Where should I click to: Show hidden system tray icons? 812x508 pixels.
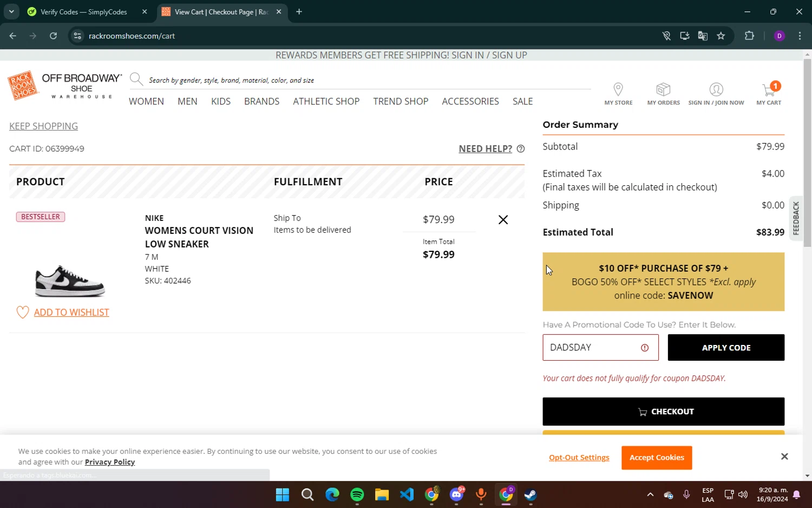[650, 494]
